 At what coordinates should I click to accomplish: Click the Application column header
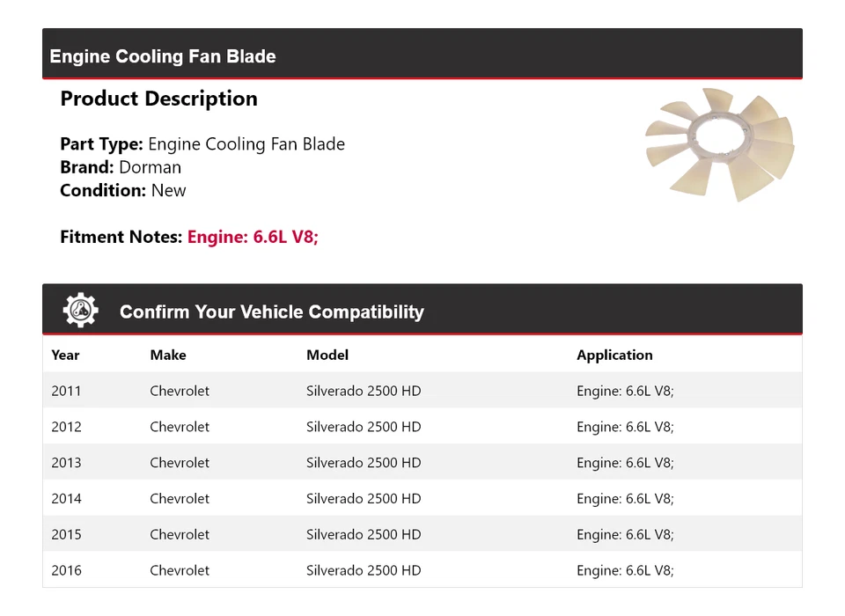(614, 355)
